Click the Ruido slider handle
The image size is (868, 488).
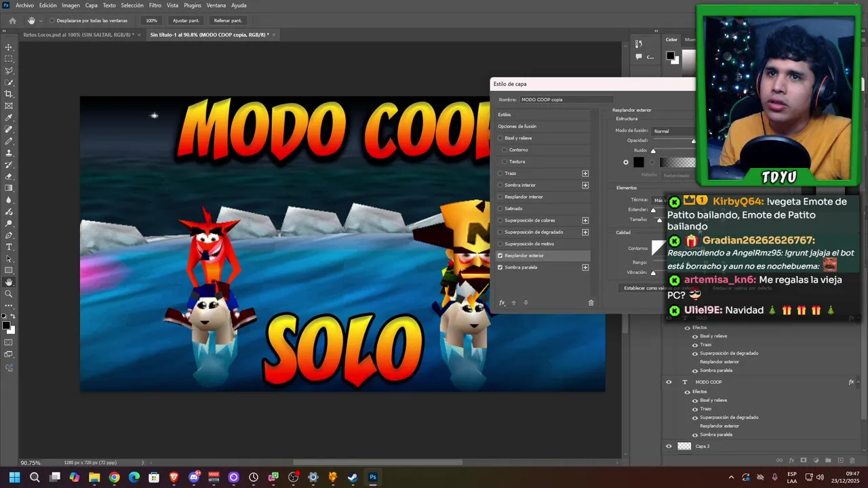pyautogui.click(x=653, y=151)
